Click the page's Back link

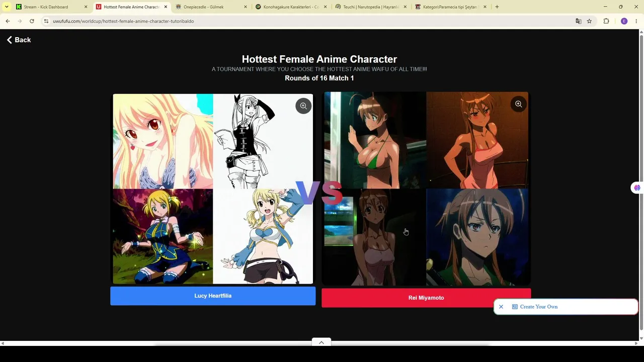tap(19, 40)
